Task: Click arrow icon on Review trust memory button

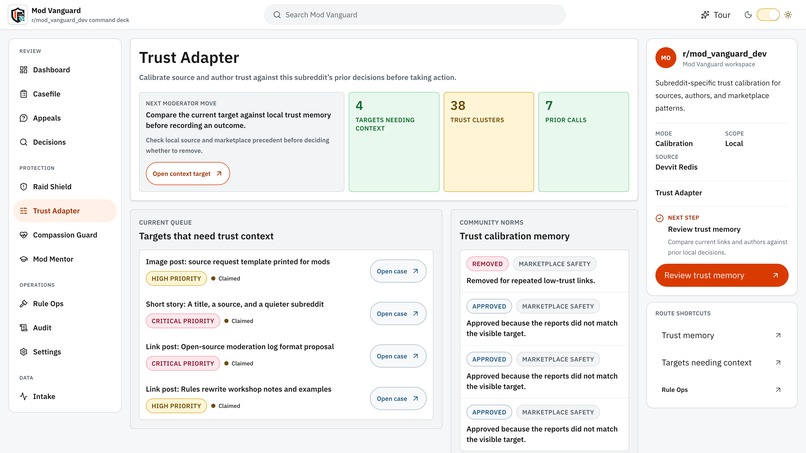Action: 775,276
